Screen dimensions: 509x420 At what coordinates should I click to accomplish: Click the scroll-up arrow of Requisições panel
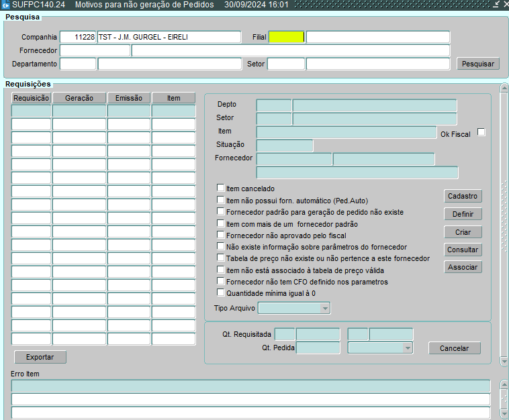click(x=504, y=88)
